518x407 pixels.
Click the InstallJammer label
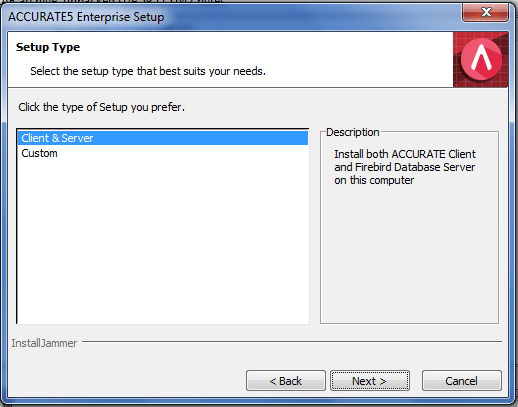(44, 343)
